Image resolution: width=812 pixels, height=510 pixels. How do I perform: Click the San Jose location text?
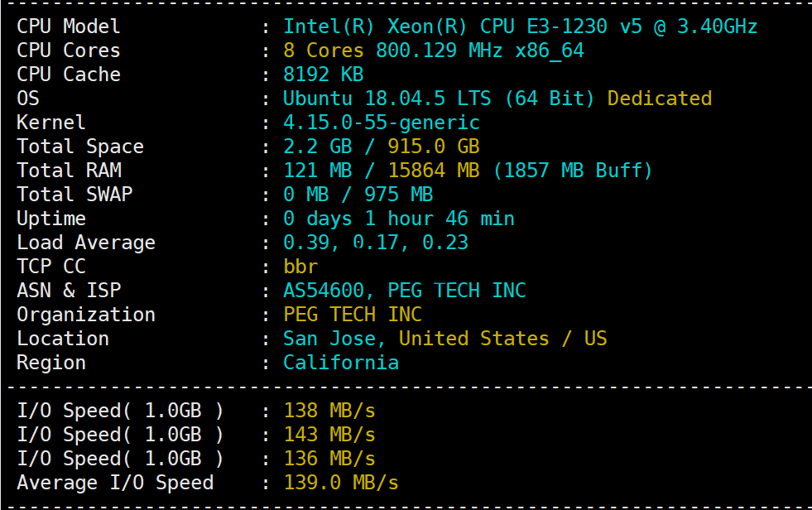pos(329,339)
